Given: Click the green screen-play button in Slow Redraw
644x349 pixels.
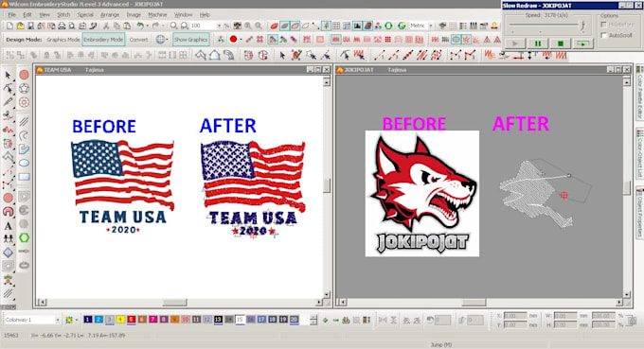Looking at the screenshot, I should pyautogui.click(x=582, y=44).
